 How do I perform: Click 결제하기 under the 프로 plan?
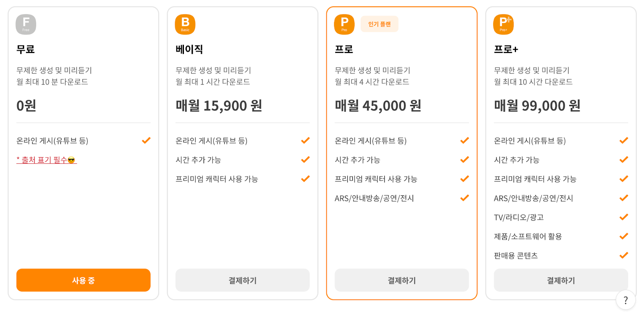[x=402, y=280]
